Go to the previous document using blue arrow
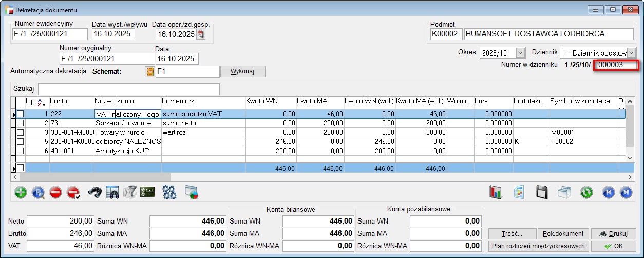Viewport: 644px width, 258px height. [x=609, y=192]
